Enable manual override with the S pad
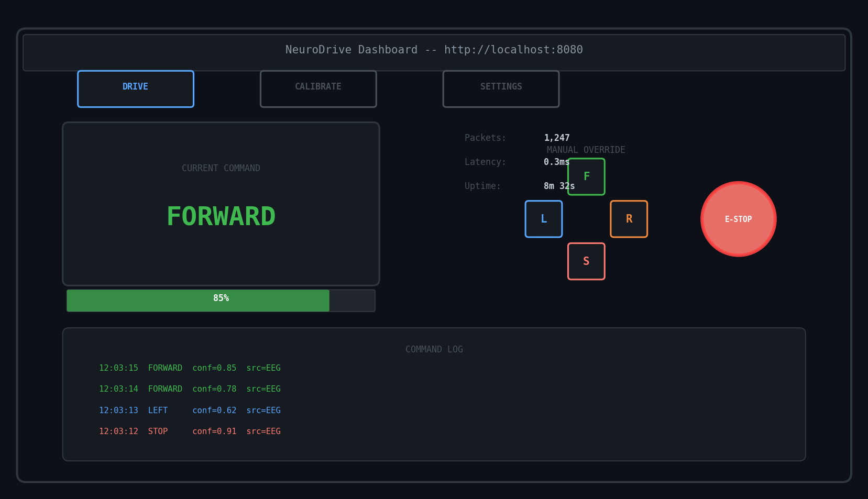Screen dimensions: 868x499 [x=586, y=261]
